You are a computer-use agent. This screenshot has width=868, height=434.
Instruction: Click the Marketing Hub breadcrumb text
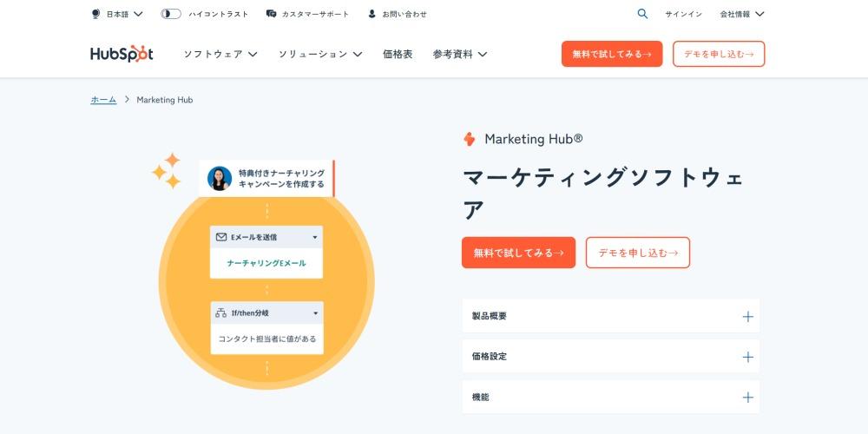[x=164, y=100]
